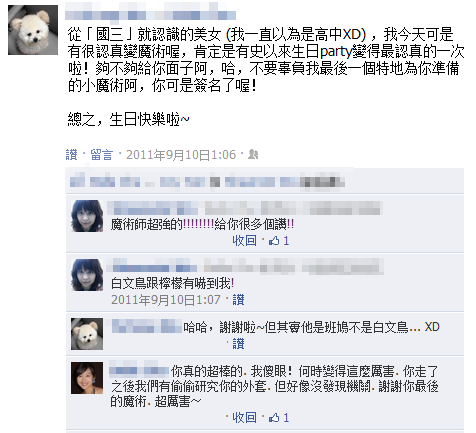Viewport: 476px width, 433px height.
Task: Like the main post via 讚 link
Action: [x=71, y=155]
